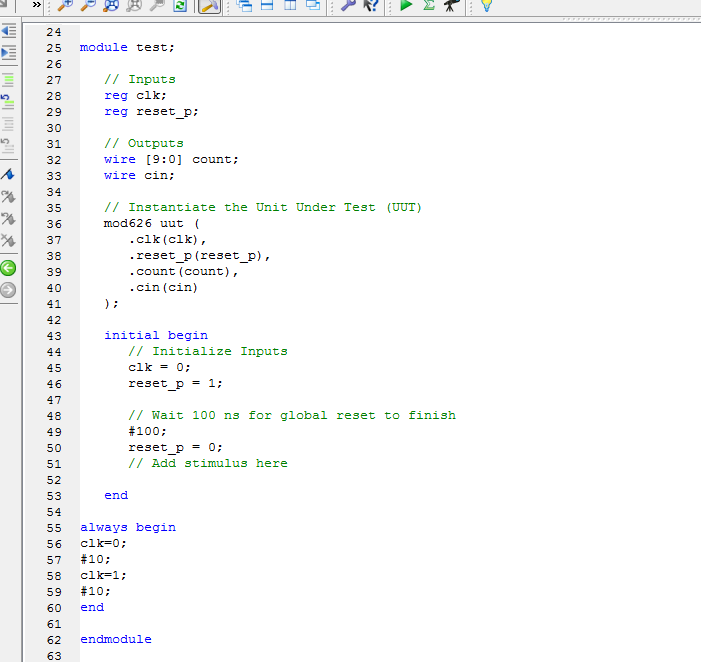Click the '#100;' delay statement
The image size is (701, 662).
pos(147,431)
